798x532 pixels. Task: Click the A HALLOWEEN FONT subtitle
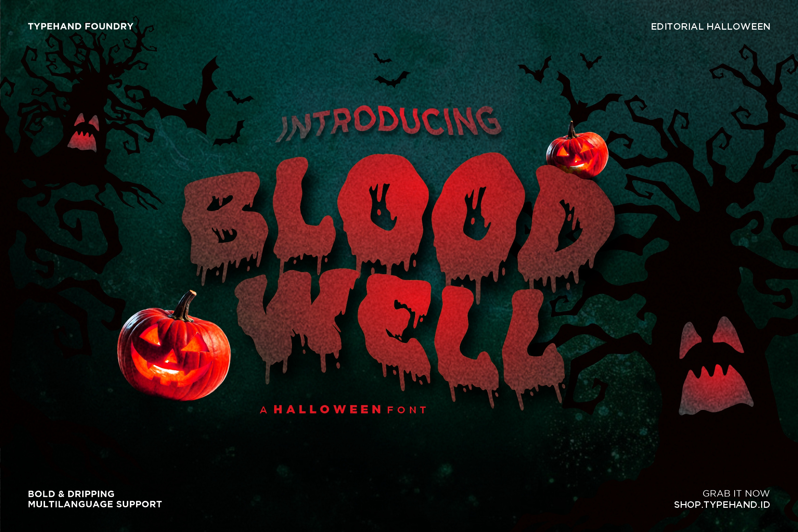(x=343, y=410)
